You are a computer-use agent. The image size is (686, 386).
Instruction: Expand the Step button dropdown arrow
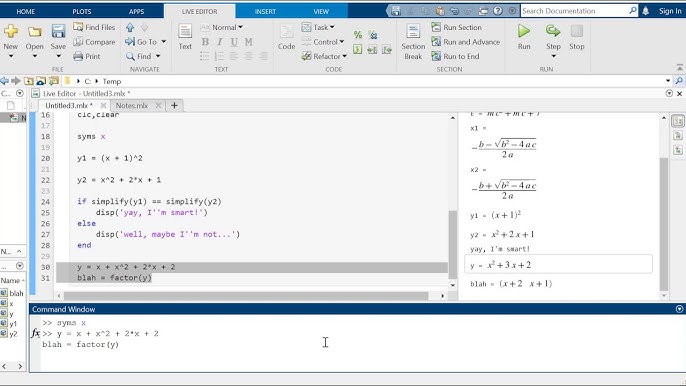[553, 56]
